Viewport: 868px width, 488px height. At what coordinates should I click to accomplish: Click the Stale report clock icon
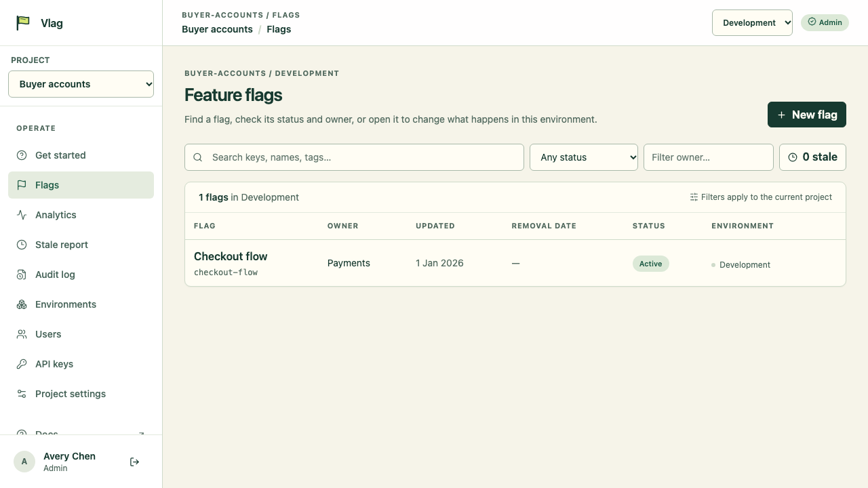coord(22,245)
